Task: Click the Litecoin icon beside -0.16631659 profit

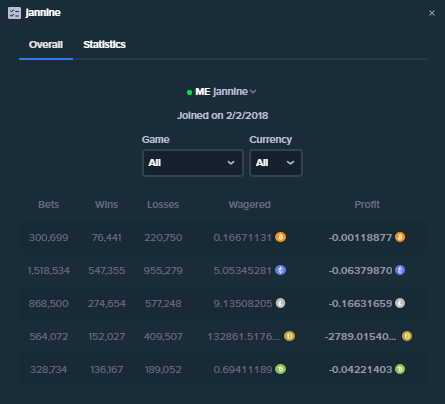Action: [x=400, y=303]
